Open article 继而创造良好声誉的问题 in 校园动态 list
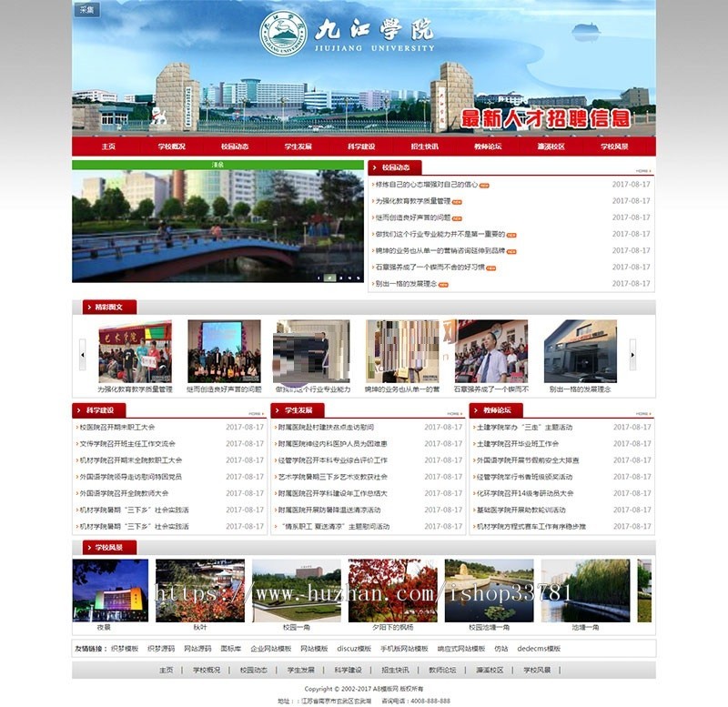 (413, 217)
